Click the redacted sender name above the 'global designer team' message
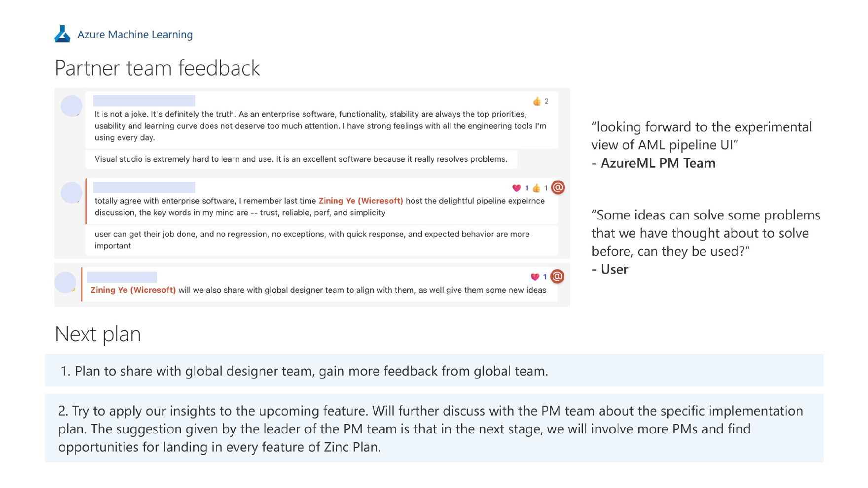 [x=122, y=277]
